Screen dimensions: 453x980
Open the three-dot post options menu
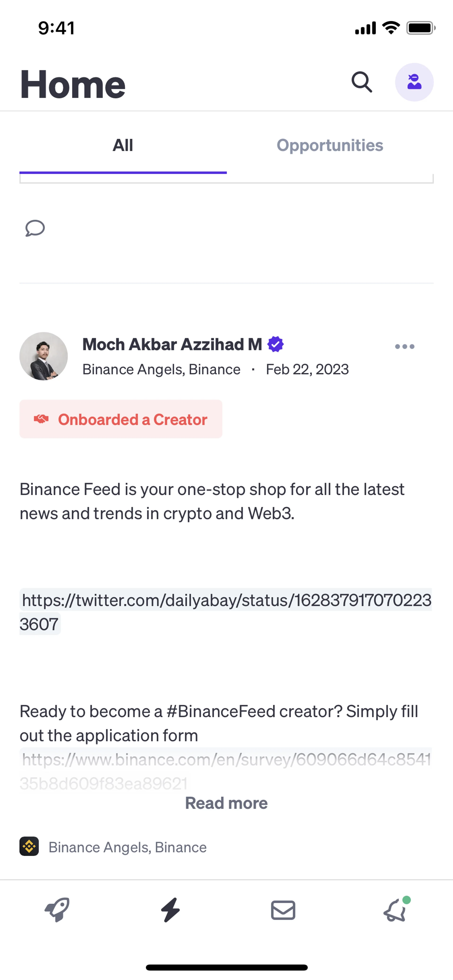pyautogui.click(x=404, y=347)
